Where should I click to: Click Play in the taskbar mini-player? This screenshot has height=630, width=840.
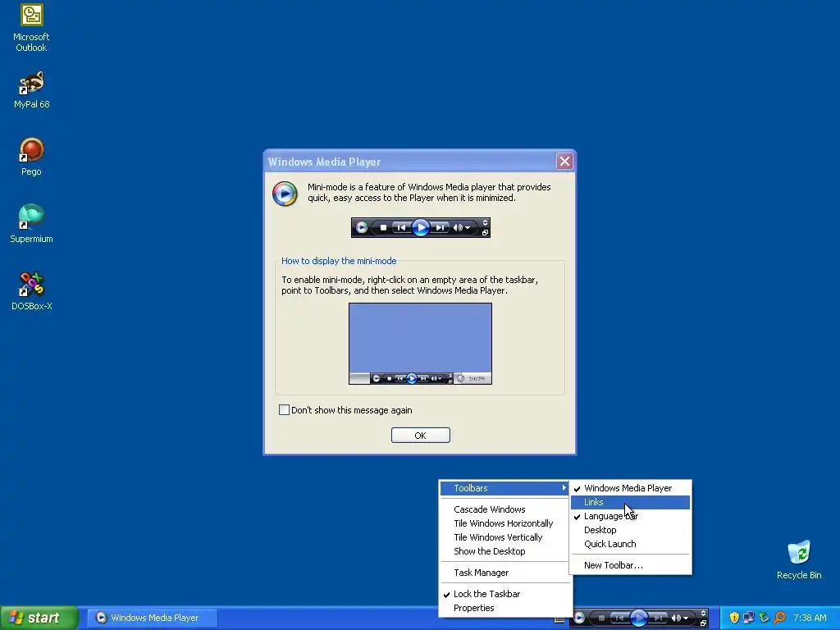tap(639, 619)
